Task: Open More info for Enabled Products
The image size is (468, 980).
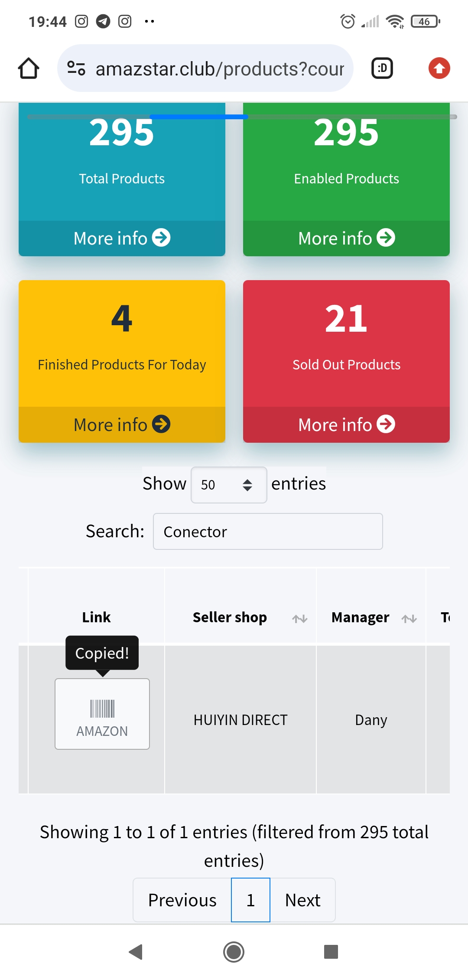Action: click(x=346, y=238)
